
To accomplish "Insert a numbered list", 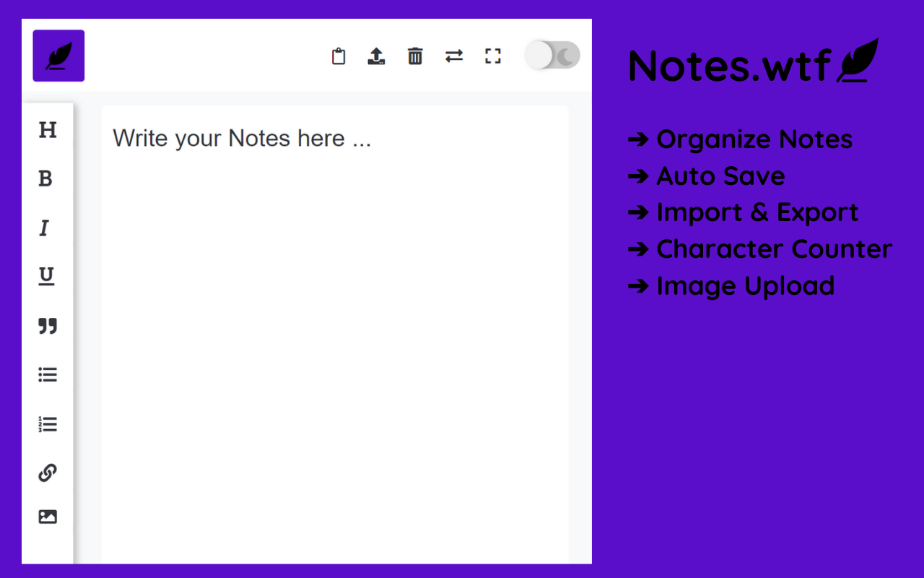I will point(48,424).
